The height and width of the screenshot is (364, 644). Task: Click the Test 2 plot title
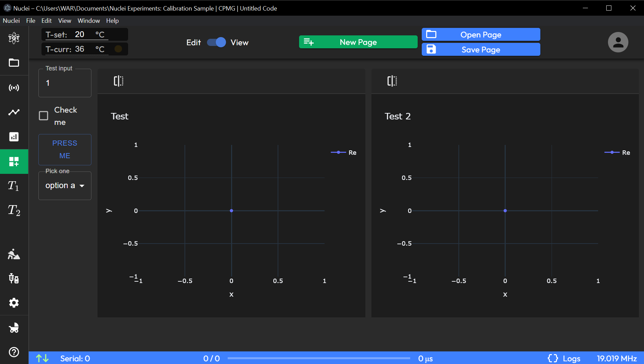point(398,116)
